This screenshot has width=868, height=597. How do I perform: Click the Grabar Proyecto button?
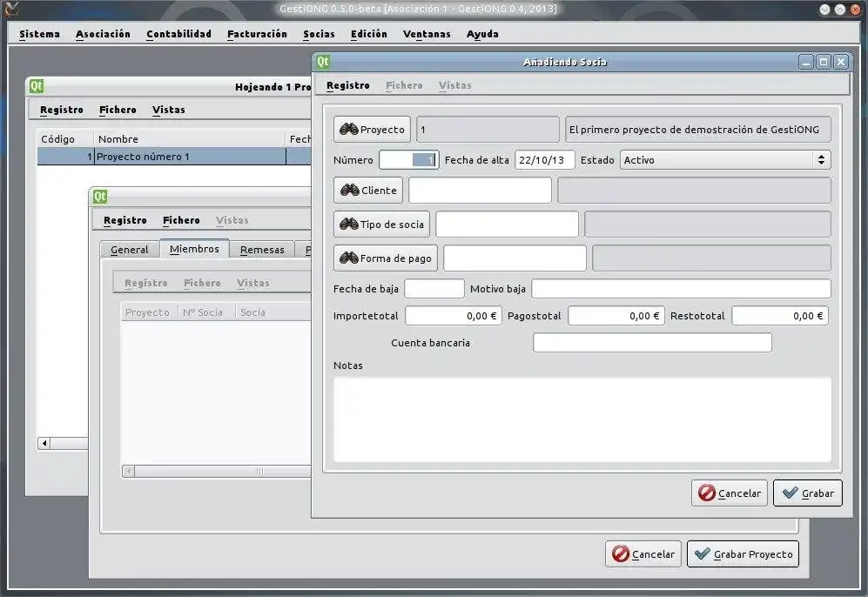tap(743, 553)
